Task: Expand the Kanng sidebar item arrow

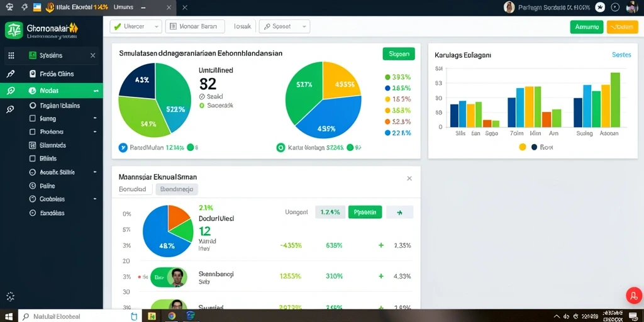Action: 96,119
